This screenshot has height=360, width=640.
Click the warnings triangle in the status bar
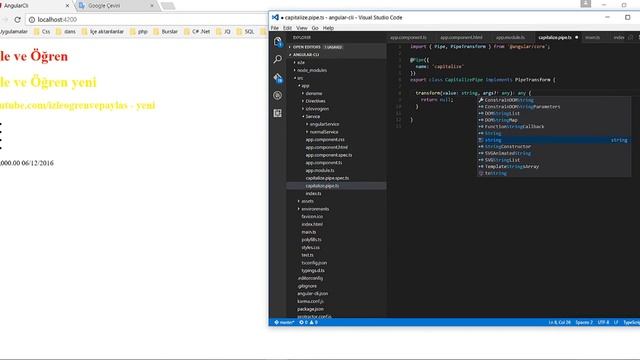point(312,322)
